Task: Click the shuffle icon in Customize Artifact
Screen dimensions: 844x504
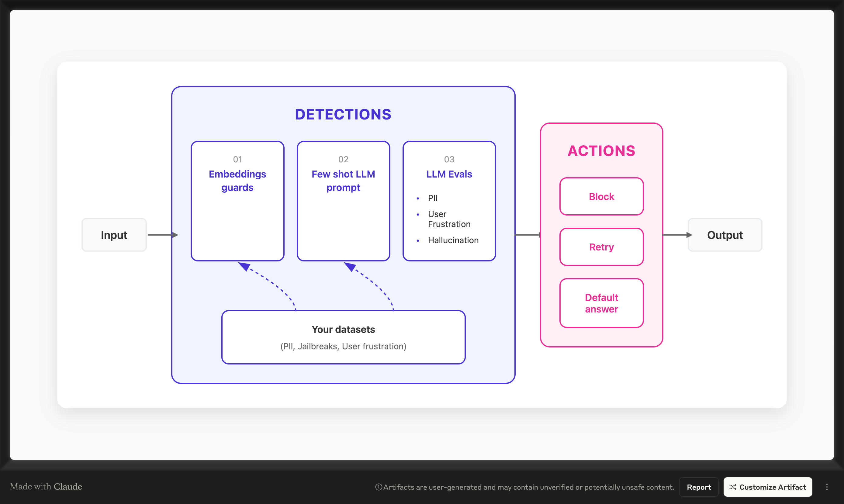Action: coord(733,487)
